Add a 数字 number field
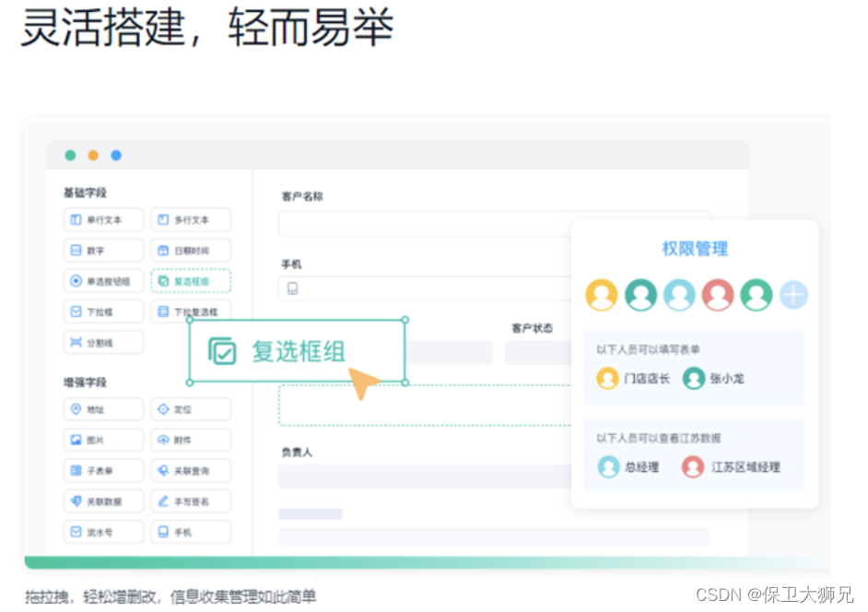 [103, 251]
